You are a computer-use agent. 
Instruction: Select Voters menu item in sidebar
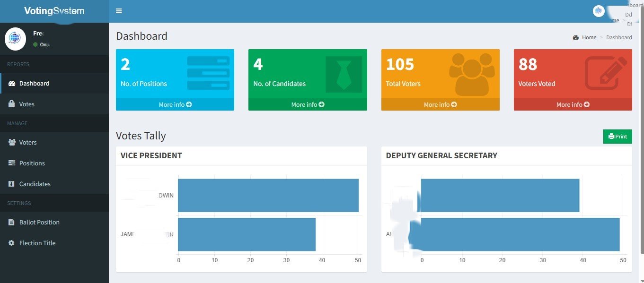click(28, 142)
